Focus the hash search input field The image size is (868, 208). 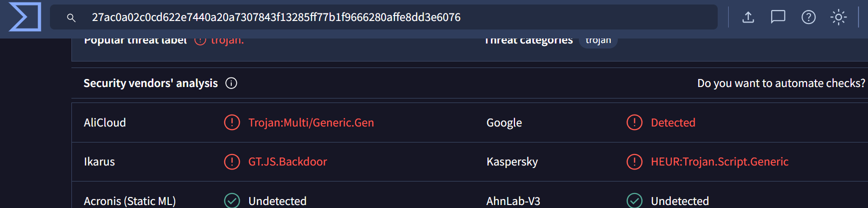point(384,17)
